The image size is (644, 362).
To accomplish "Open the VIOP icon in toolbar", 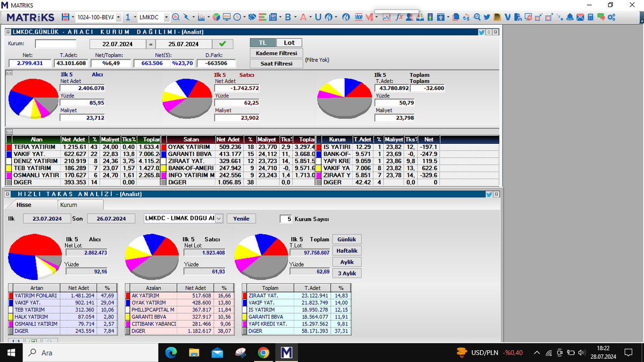I will click(x=358, y=17).
